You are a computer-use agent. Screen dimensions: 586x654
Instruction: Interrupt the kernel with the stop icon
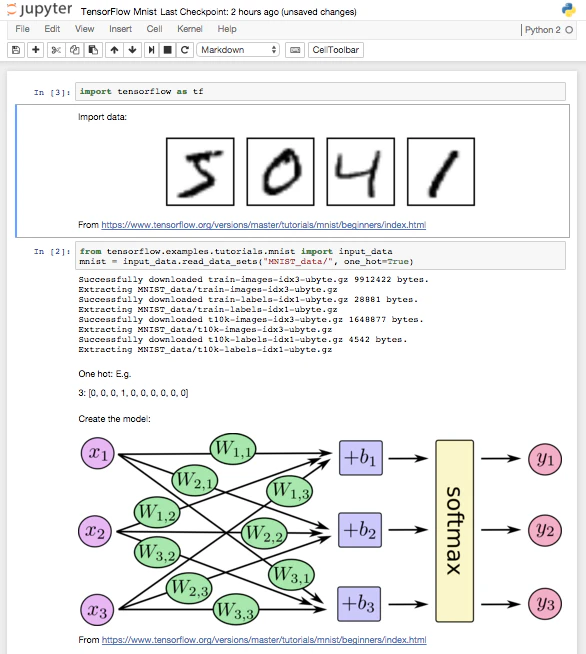[168, 50]
